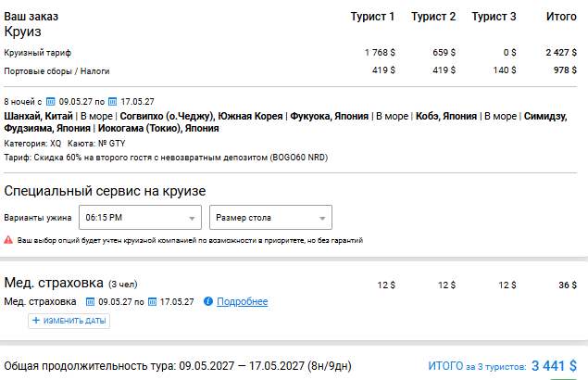Click the insurance start date calendar icon
Image resolution: width=588 pixels, height=380 pixels.
pos(90,302)
